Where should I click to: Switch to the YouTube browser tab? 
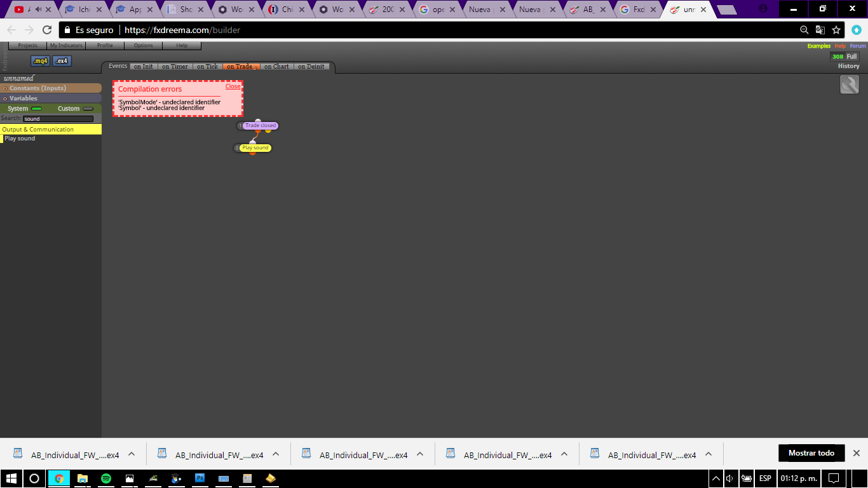point(32,10)
